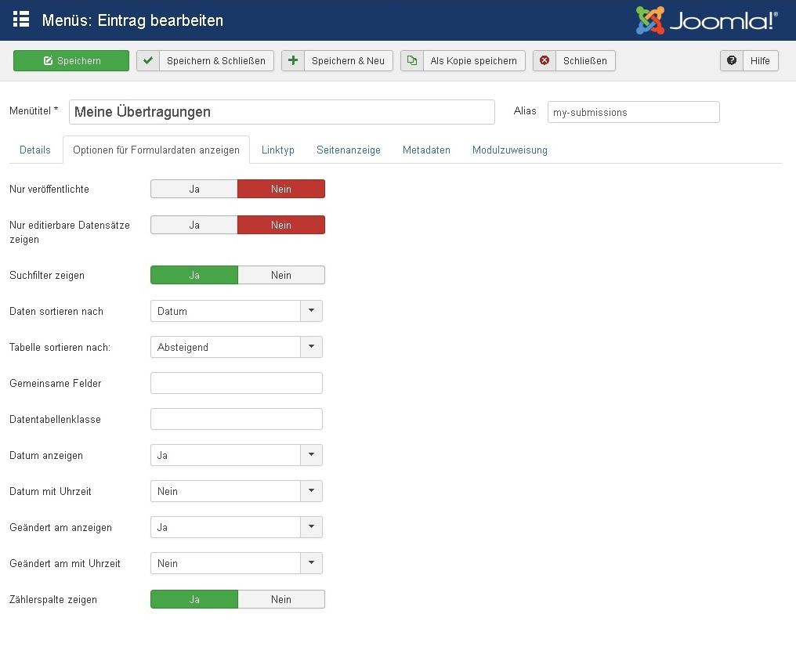Screen dimensions: 796x672
Task: Switch Zählerspalte zeigen to Nein
Action: [x=280, y=599]
